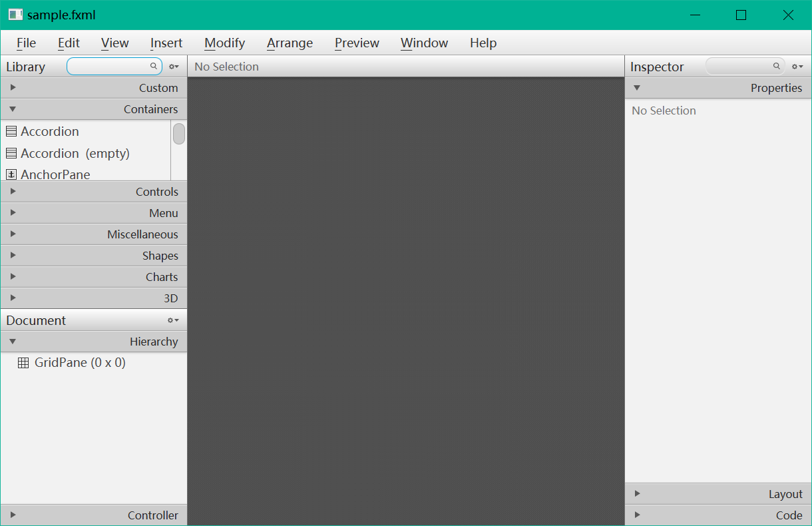The height and width of the screenshot is (526, 812).
Task: Close the sample.fxml window
Action: pyautogui.click(x=788, y=15)
